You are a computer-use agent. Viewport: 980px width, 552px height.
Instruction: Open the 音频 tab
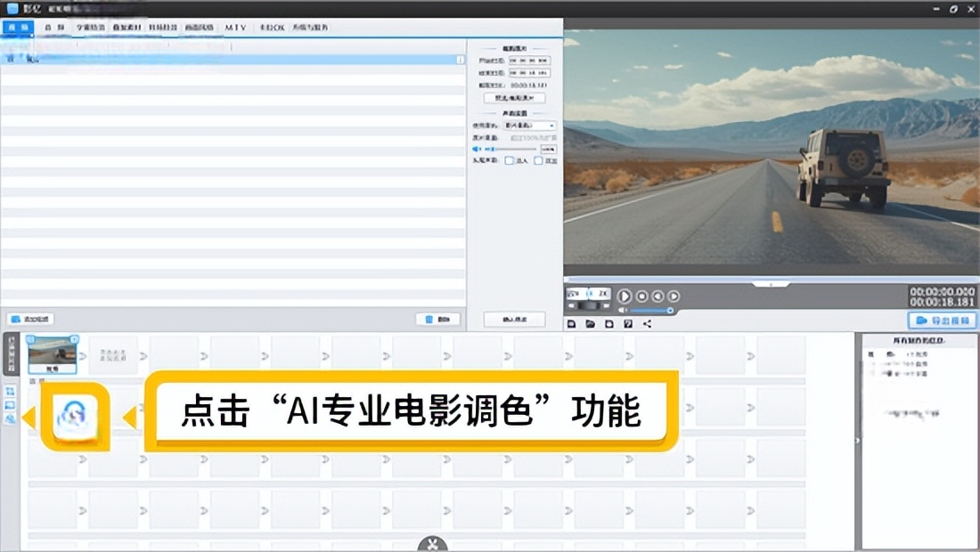coord(54,28)
